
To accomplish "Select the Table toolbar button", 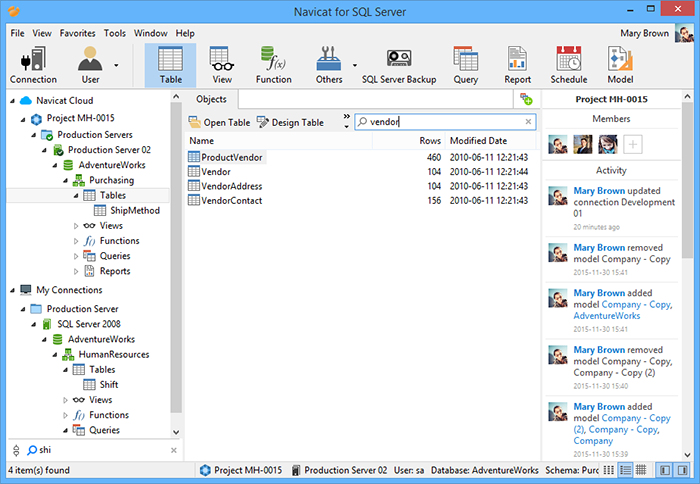I will point(171,65).
